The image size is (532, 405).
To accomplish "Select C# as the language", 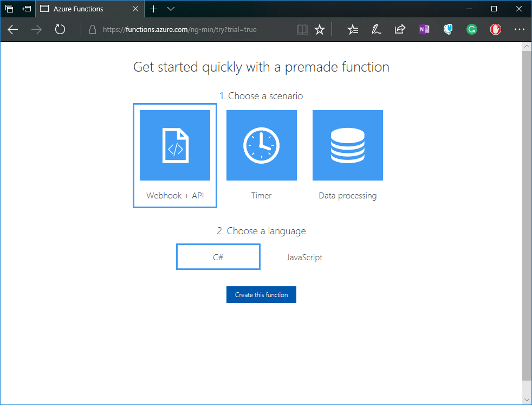I will pos(218,257).
